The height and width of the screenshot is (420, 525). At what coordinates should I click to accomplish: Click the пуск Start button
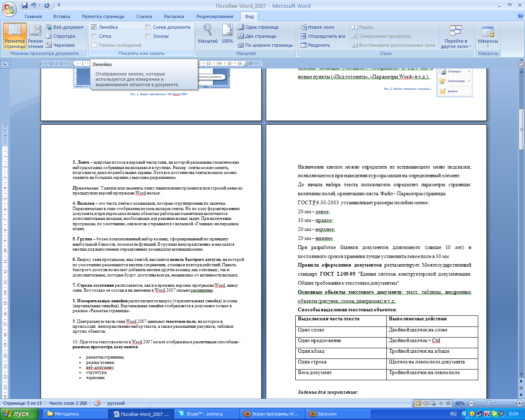pos(20,414)
